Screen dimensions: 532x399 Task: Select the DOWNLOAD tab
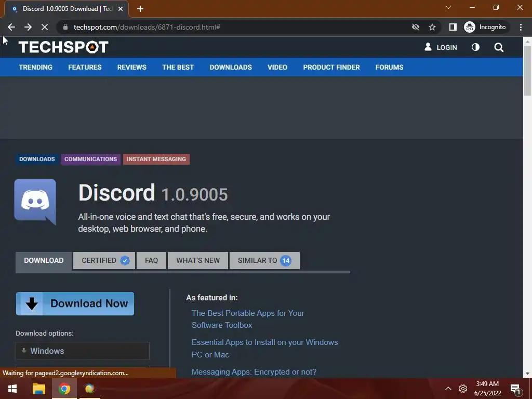point(44,261)
